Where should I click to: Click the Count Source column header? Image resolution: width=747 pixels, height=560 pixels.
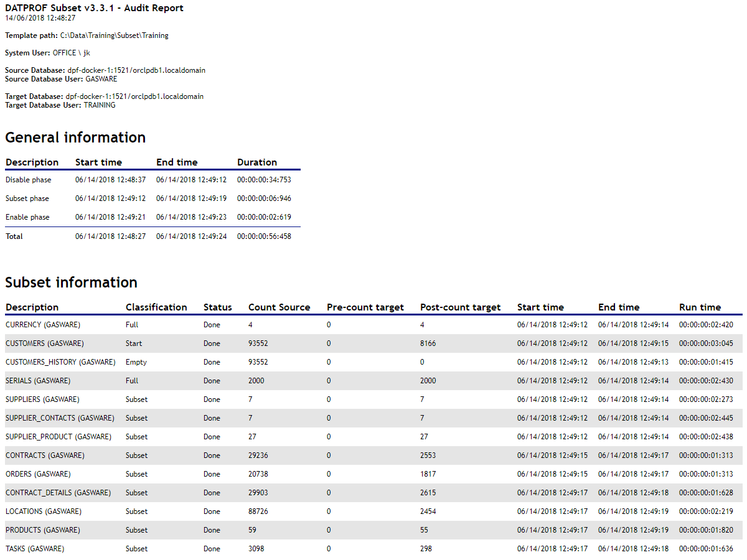click(279, 307)
